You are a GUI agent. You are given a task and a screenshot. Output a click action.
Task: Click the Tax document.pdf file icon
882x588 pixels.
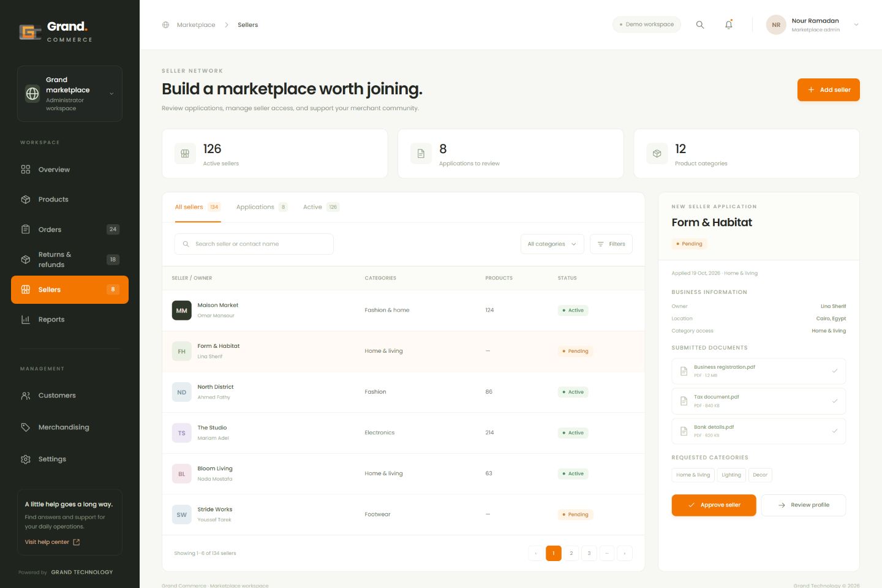point(684,401)
